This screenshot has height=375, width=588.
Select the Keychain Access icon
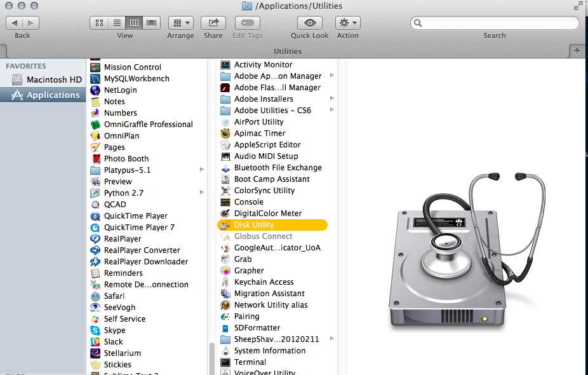click(x=225, y=282)
